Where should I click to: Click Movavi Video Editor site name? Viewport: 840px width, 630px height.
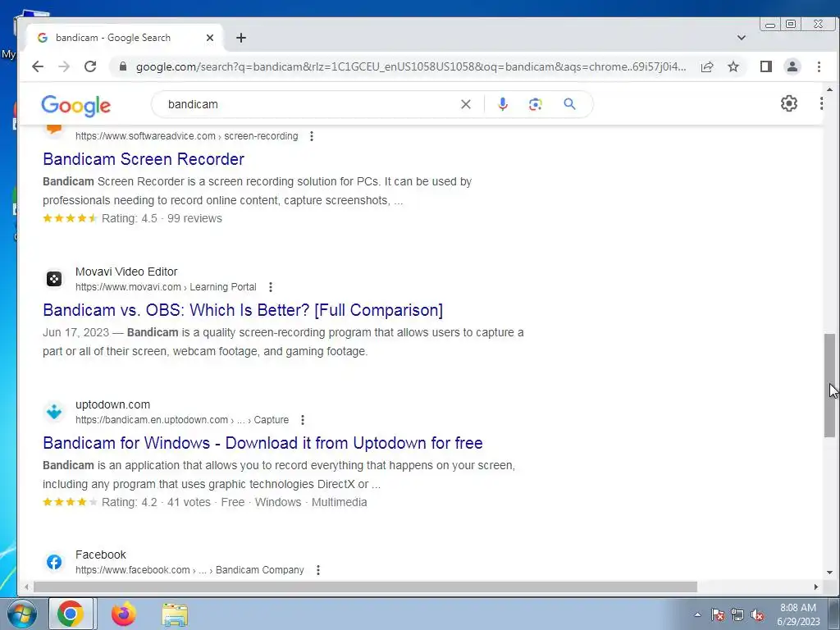click(126, 272)
